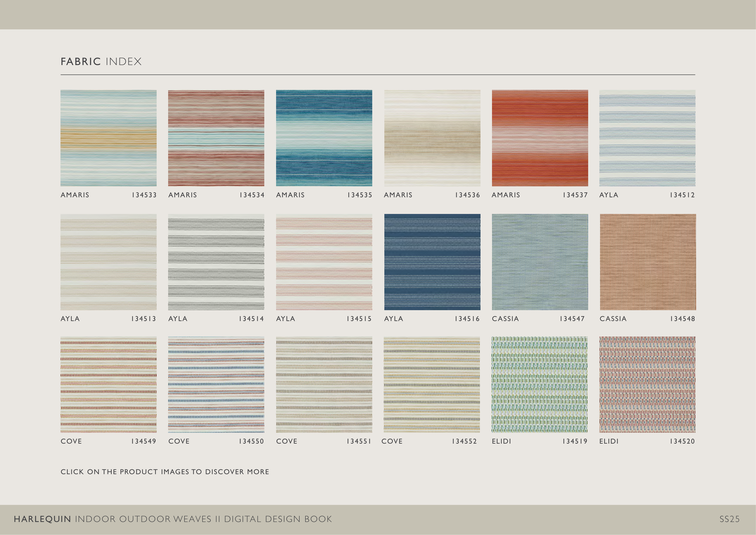Open the beige Amaris 134536 swatch
The height and width of the screenshot is (535, 756).
[x=432, y=138]
